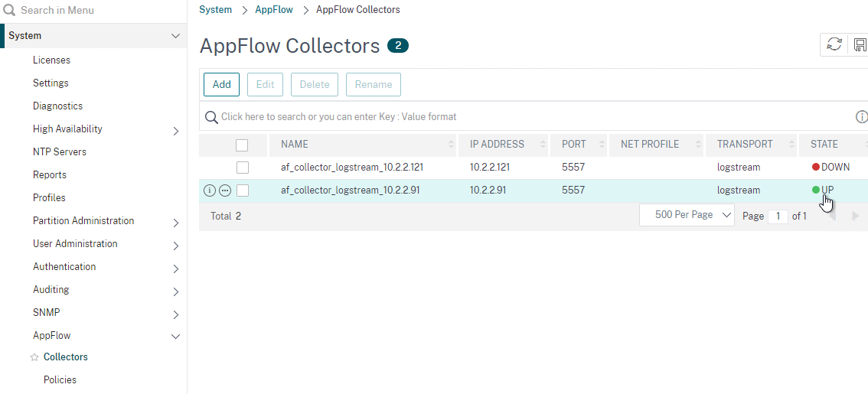
Task: Click the Delete button
Action: tap(315, 85)
